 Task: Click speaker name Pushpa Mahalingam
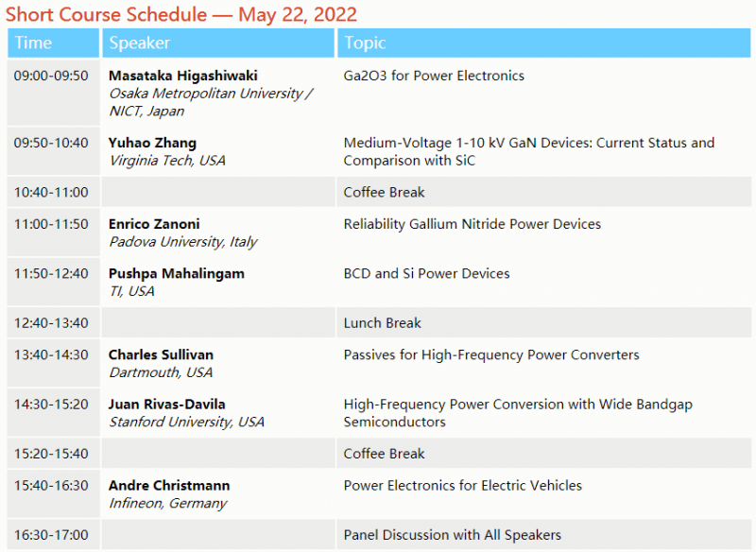point(176,273)
